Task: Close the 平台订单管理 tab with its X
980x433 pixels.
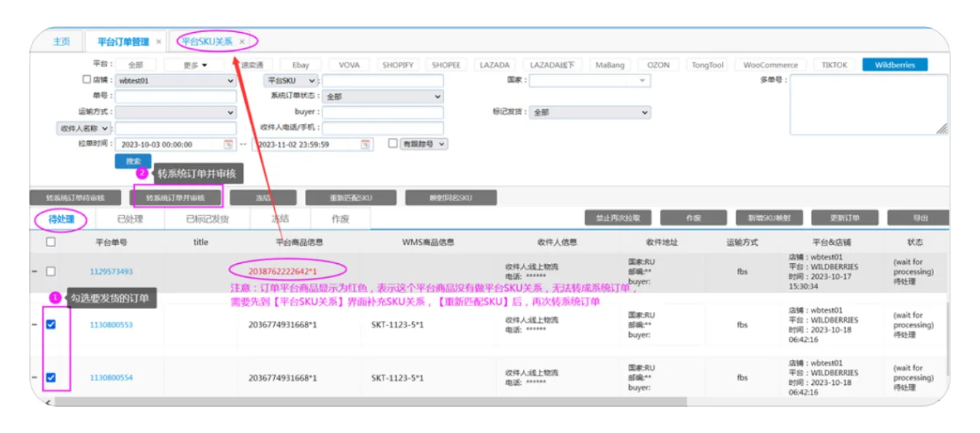Action: tap(159, 42)
